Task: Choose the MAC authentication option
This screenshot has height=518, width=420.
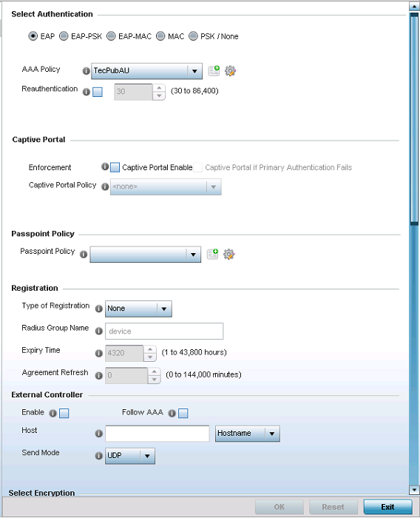Action: coord(160,36)
